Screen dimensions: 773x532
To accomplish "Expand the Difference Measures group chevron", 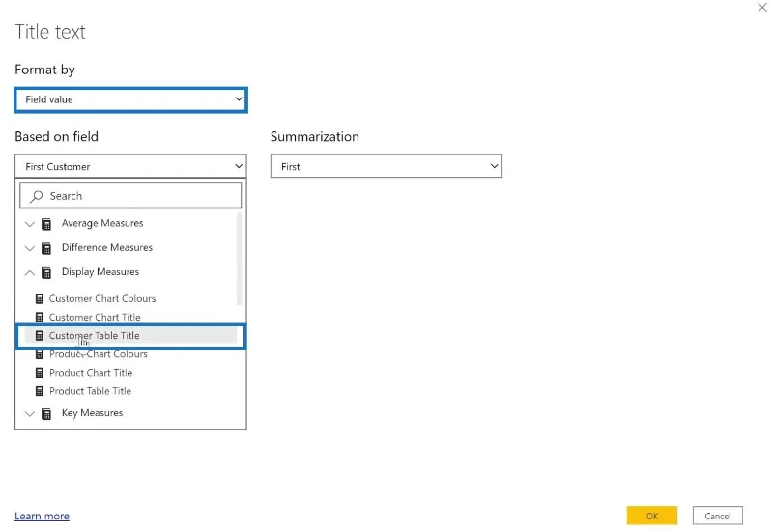I will click(30, 248).
